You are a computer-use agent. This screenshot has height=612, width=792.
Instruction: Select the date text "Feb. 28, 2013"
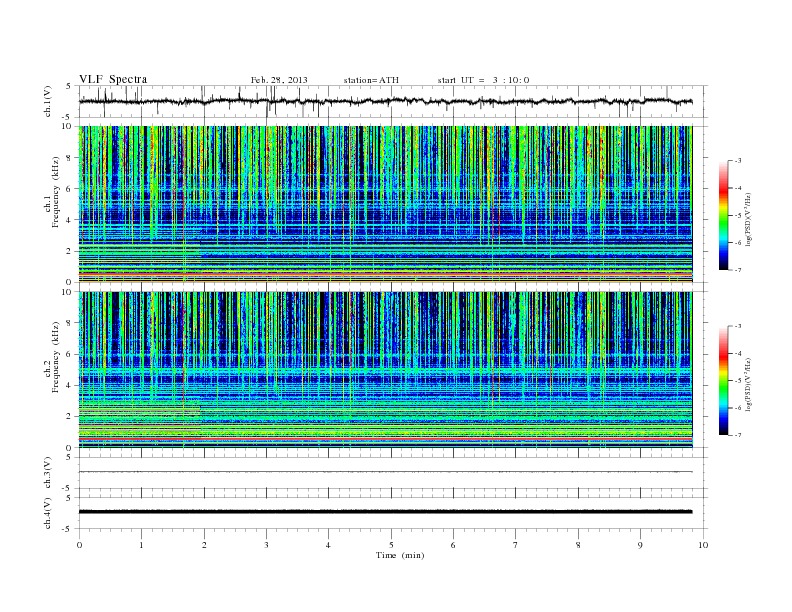pyautogui.click(x=279, y=80)
